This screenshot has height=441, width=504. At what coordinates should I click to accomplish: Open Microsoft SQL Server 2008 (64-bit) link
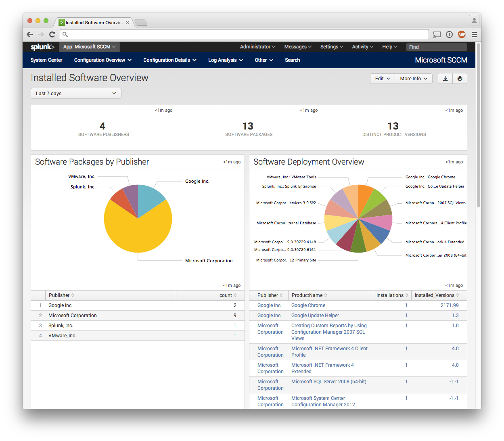point(329,382)
